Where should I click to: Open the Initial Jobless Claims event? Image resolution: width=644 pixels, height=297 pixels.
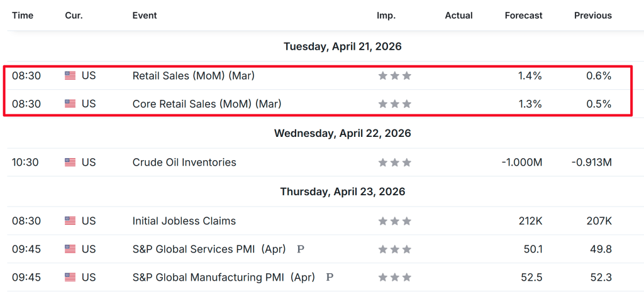pos(184,221)
